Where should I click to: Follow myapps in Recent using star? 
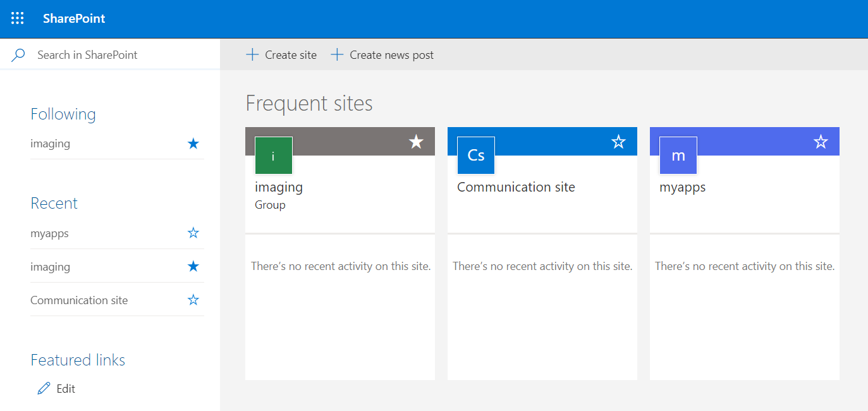193,233
